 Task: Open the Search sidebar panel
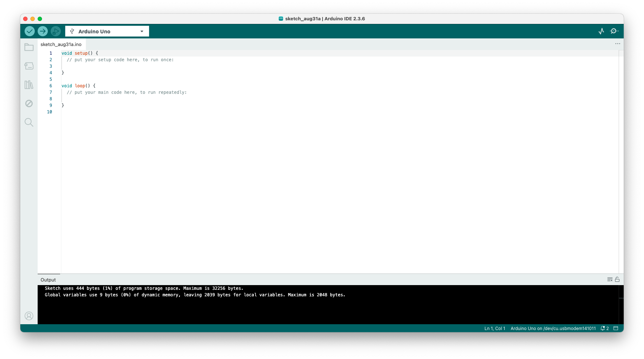point(29,122)
